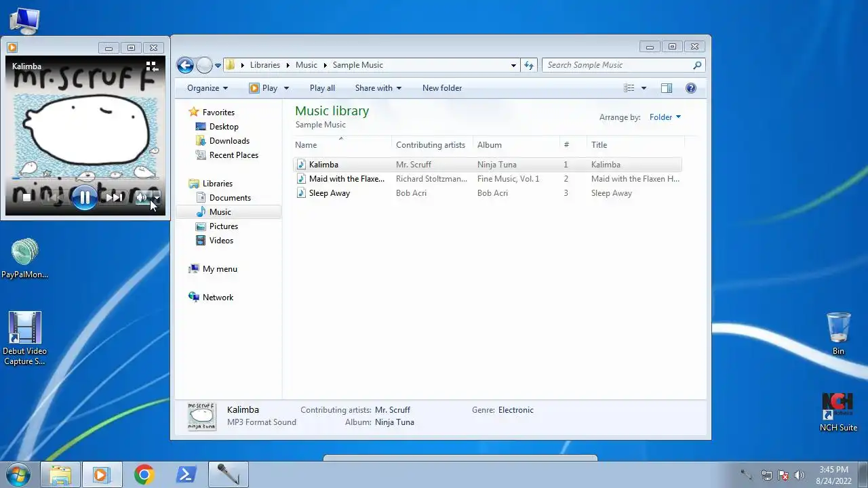Image resolution: width=868 pixels, height=488 pixels.
Task: Expand arrow after Music in address bar
Action: click(x=325, y=65)
